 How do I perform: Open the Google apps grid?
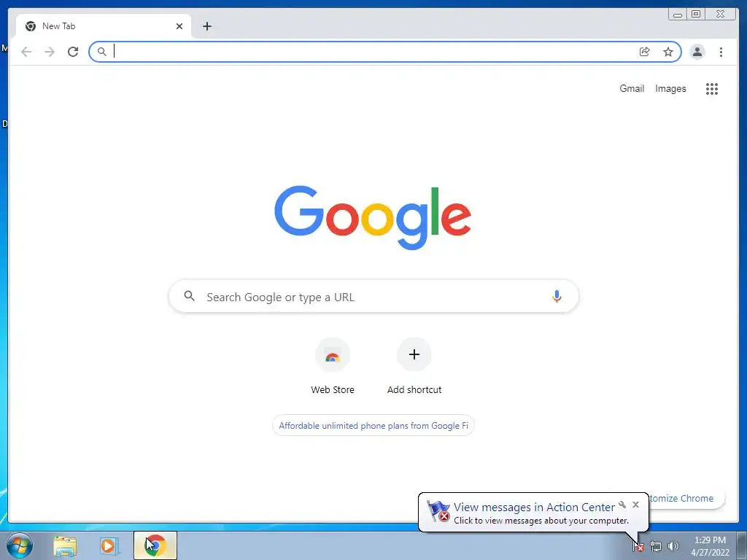pos(712,88)
